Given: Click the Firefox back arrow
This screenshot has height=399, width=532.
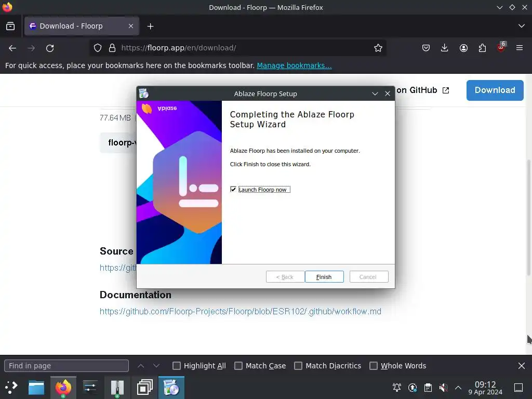Looking at the screenshot, I should pyautogui.click(x=12, y=48).
